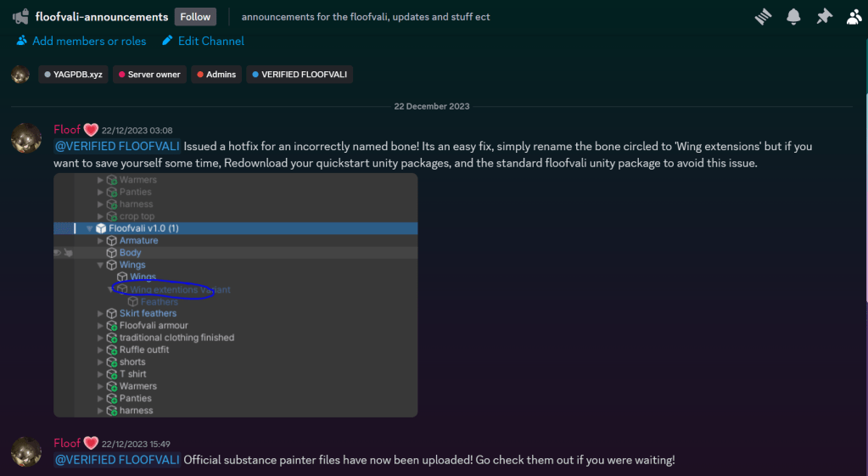Select the YAGPDB.xyz role chip
868x476 pixels.
pyautogui.click(x=73, y=75)
